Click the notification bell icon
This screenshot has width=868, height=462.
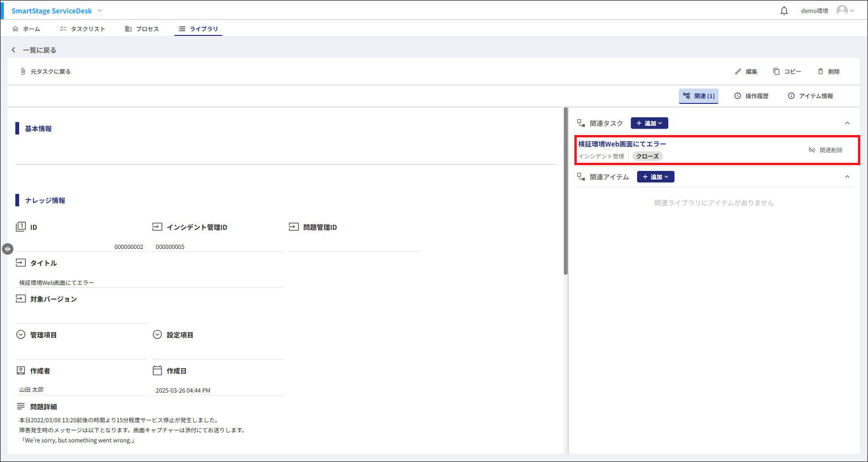[784, 11]
